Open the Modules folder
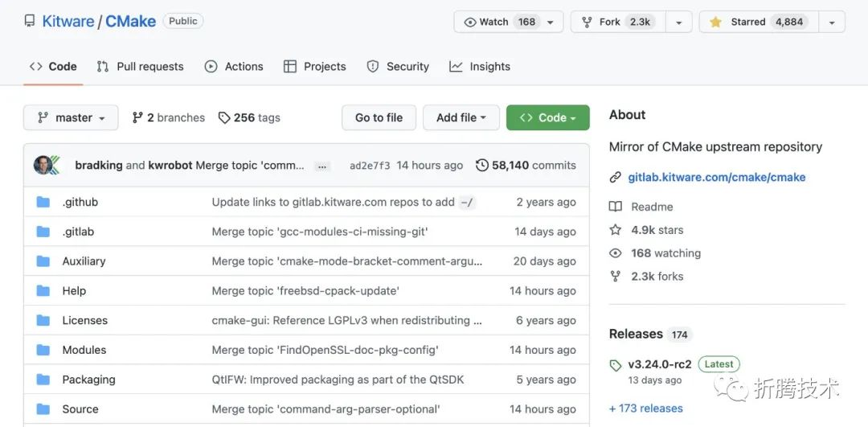The image size is (868, 427). coord(84,350)
